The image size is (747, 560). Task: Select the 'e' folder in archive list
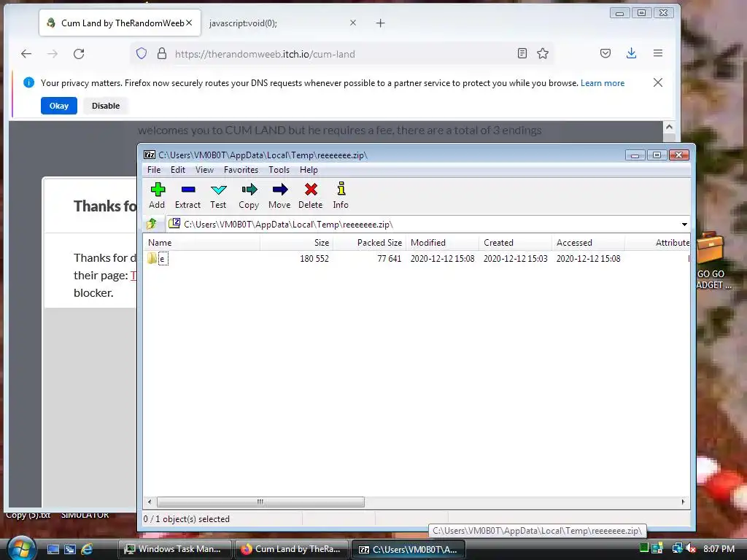click(158, 259)
